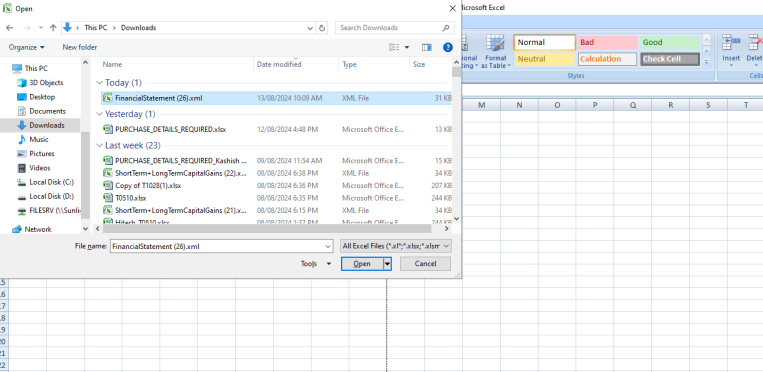Select Local Disk (C:) drive

tap(52, 182)
